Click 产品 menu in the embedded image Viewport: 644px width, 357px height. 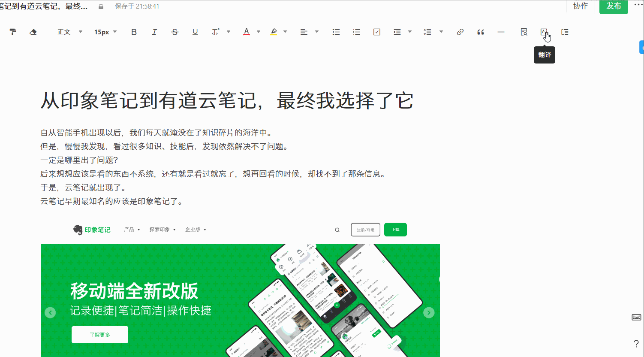tap(132, 230)
